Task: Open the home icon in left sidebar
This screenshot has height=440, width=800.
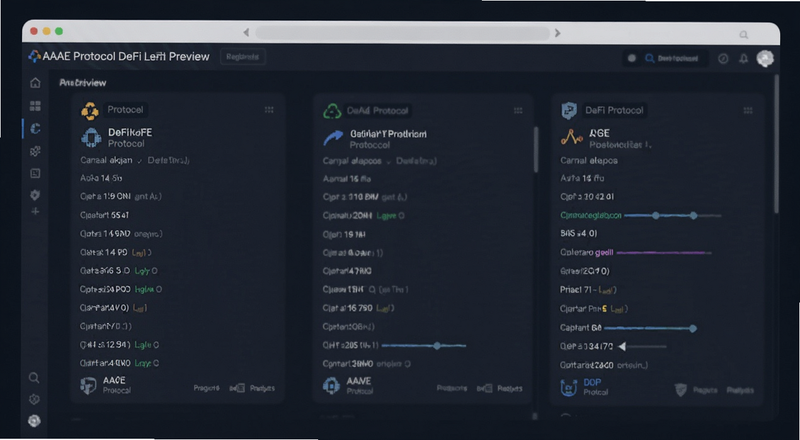Action: pos(35,83)
